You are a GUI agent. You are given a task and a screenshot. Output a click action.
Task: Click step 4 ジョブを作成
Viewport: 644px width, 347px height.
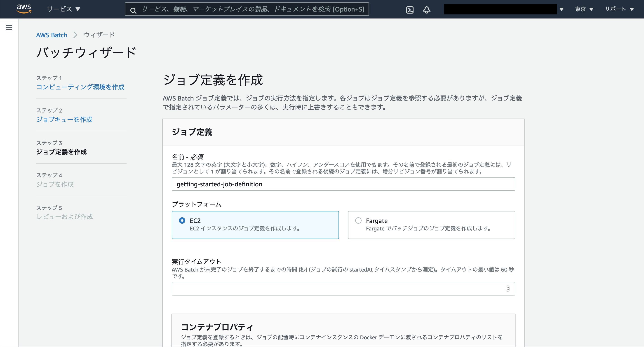click(55, 184)
